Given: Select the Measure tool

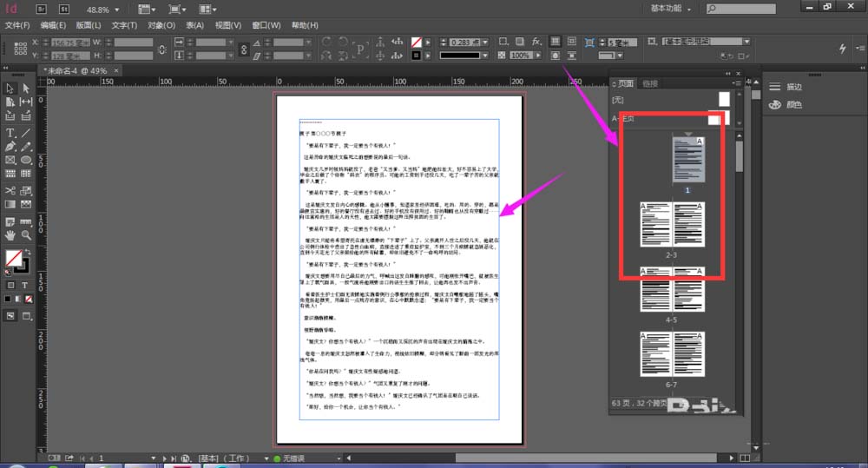Looking at the screenshot, I should (x=26, y=221).
